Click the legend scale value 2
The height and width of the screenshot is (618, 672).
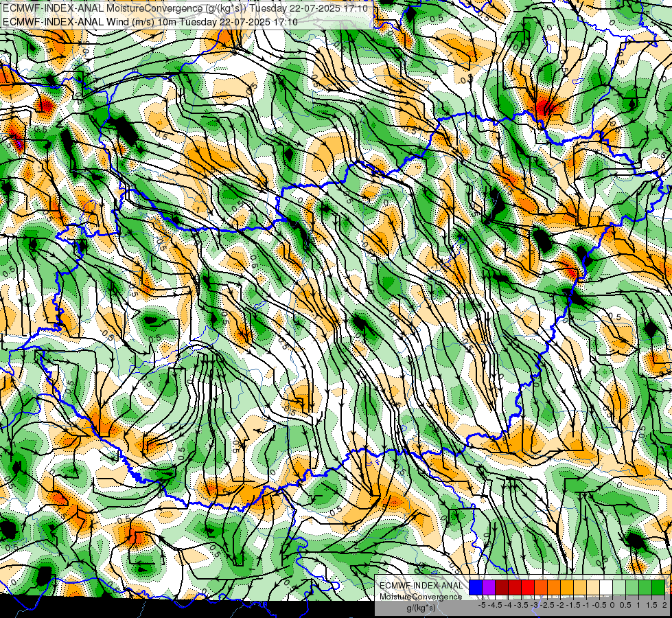(x=664, y=605)
